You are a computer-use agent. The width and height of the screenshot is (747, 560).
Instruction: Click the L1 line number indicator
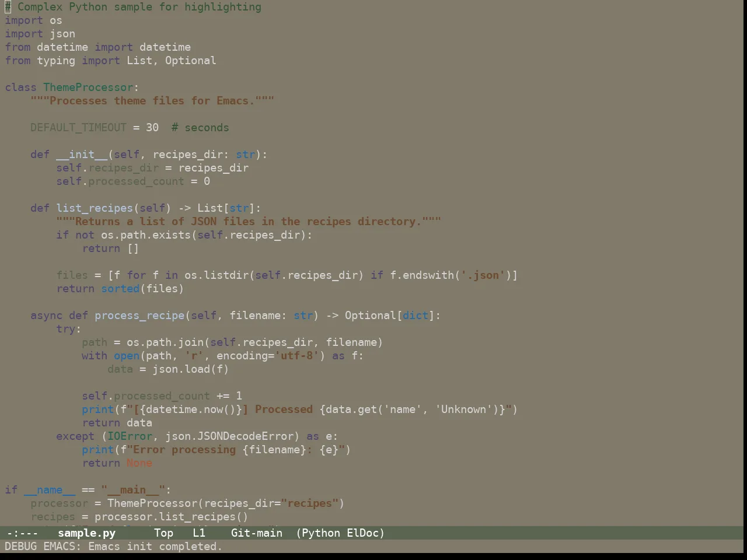[199, 533]
